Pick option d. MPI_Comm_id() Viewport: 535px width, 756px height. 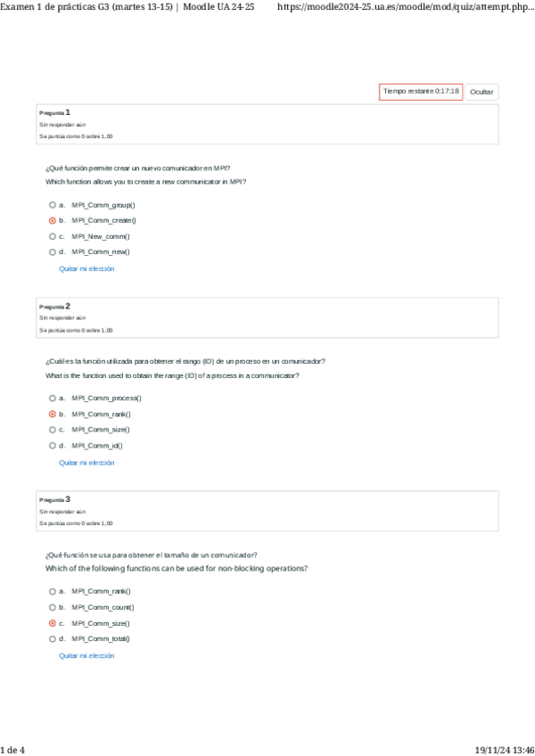click(x=53, y=446)
